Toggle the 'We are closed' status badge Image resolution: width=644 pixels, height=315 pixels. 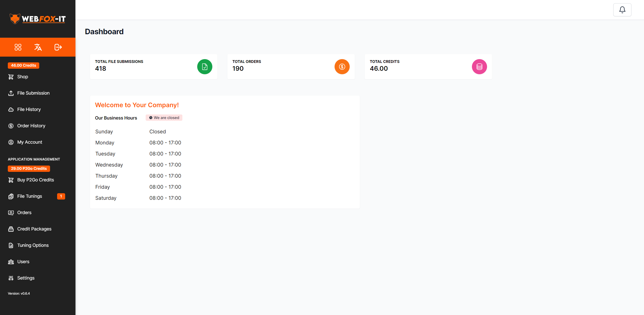[x=164, y=118]
